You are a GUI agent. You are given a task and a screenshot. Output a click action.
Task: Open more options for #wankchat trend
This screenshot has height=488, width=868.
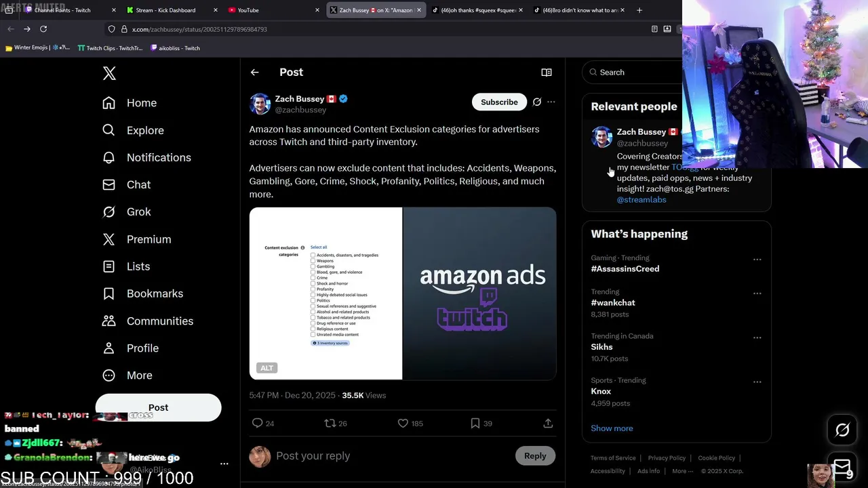click(x=757, y=293)
